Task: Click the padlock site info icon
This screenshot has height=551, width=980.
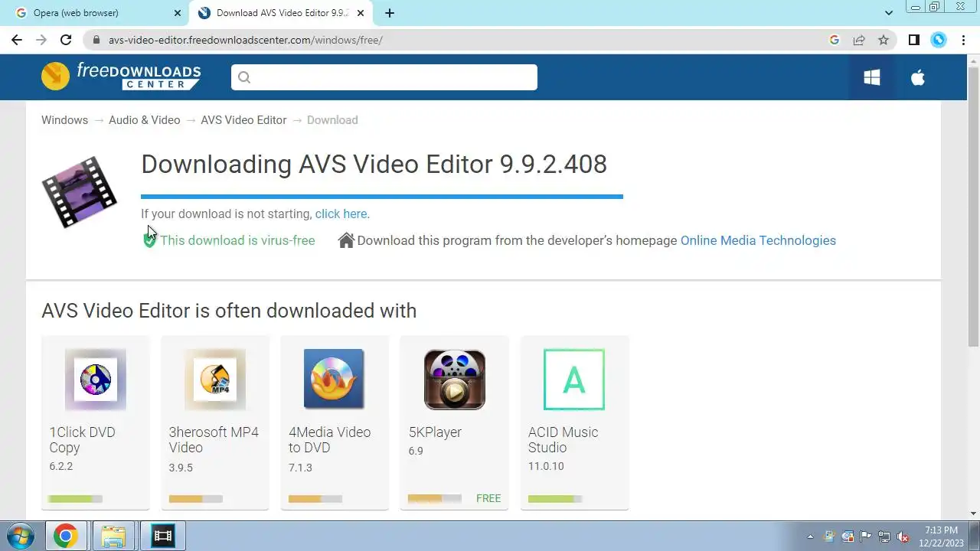Action: [x=96, y=40]
